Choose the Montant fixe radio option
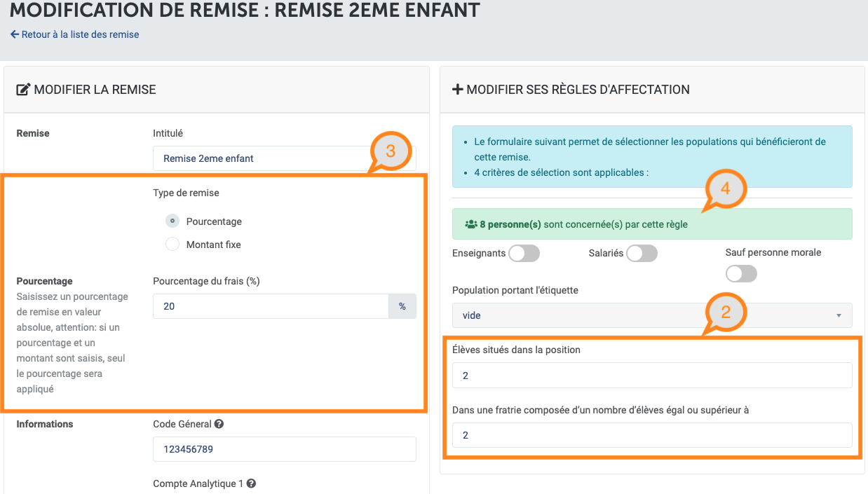 click(x=172, y=245)
